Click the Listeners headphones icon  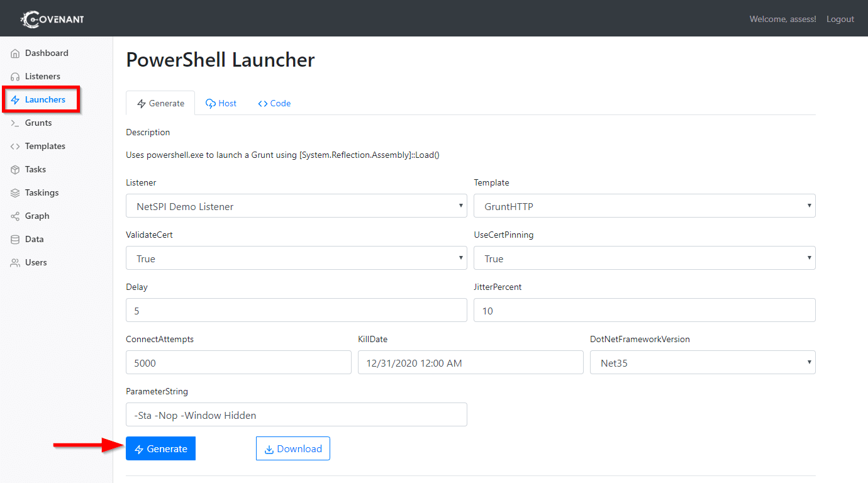pos(15,77)
